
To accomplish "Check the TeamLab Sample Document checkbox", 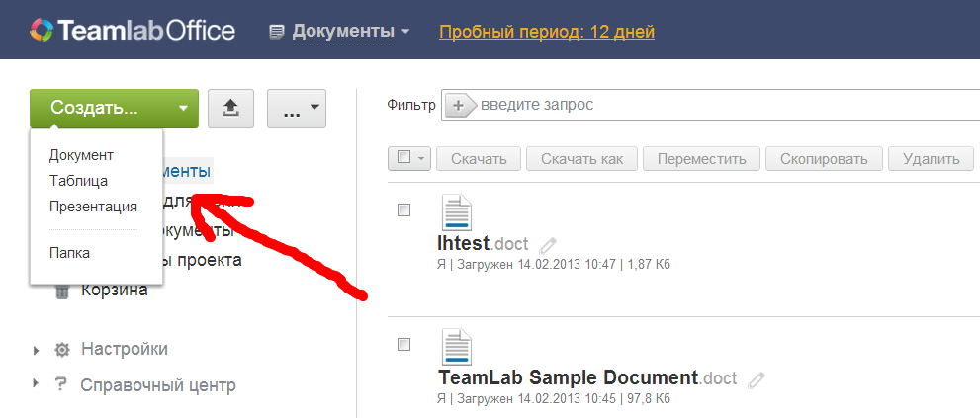I will click(404, 344).
